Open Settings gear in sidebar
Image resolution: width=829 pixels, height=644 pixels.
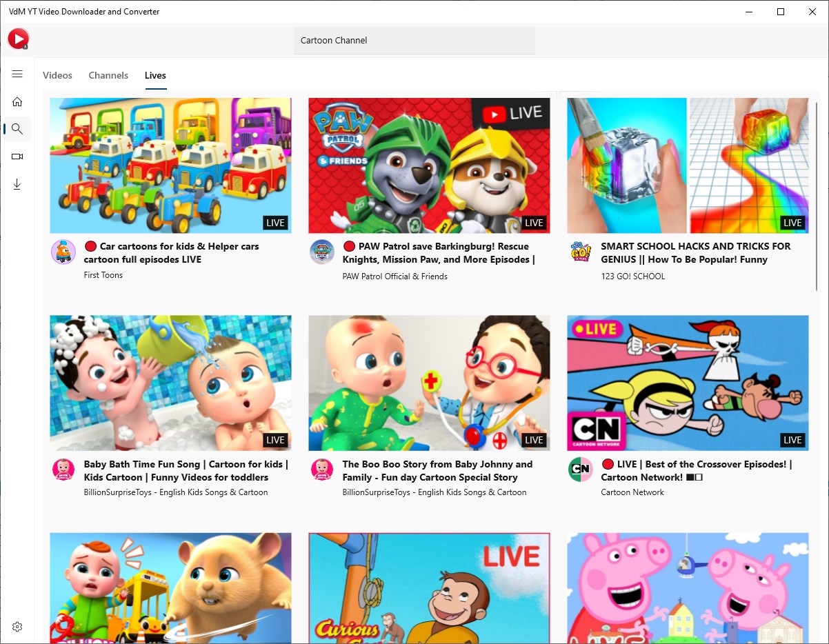pos(17,627)
